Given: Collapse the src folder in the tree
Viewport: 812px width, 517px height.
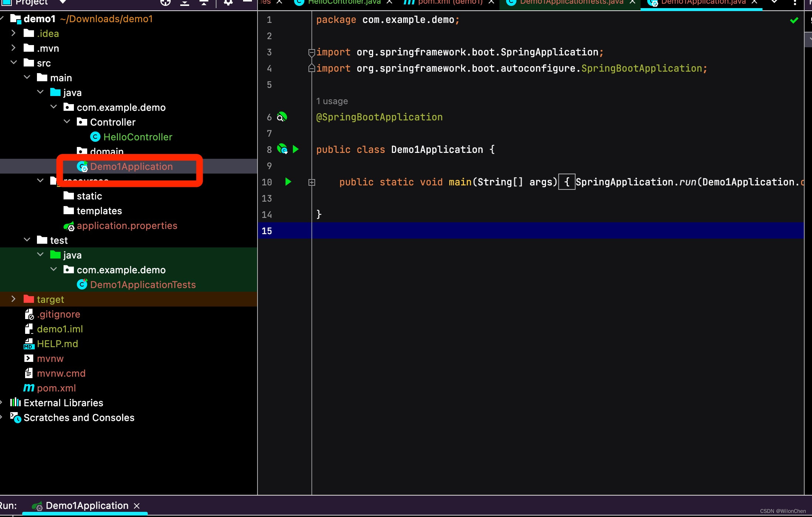Looking at the screenshot, I should [14, 62].
